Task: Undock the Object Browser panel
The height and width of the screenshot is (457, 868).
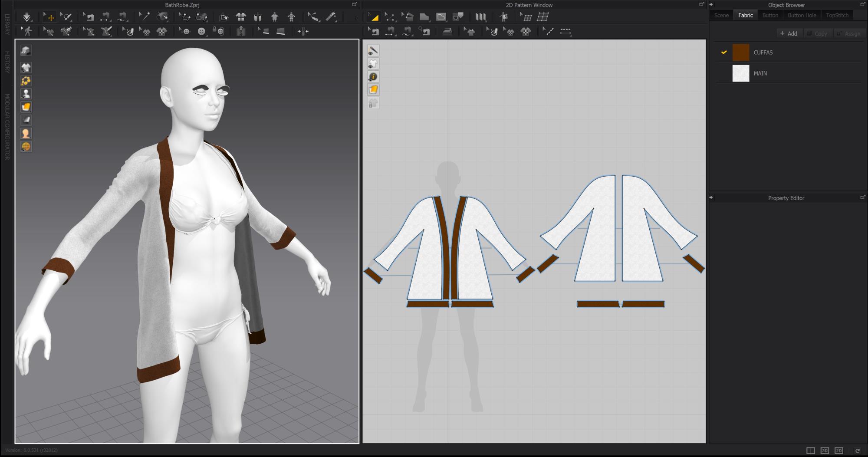Action: (x=862, y=4)
